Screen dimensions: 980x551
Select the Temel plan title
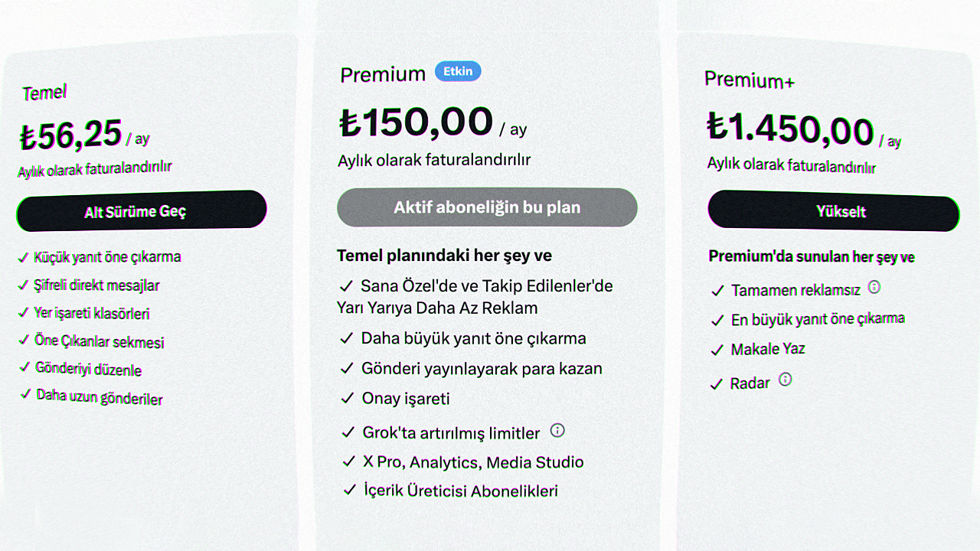point(44,93)
